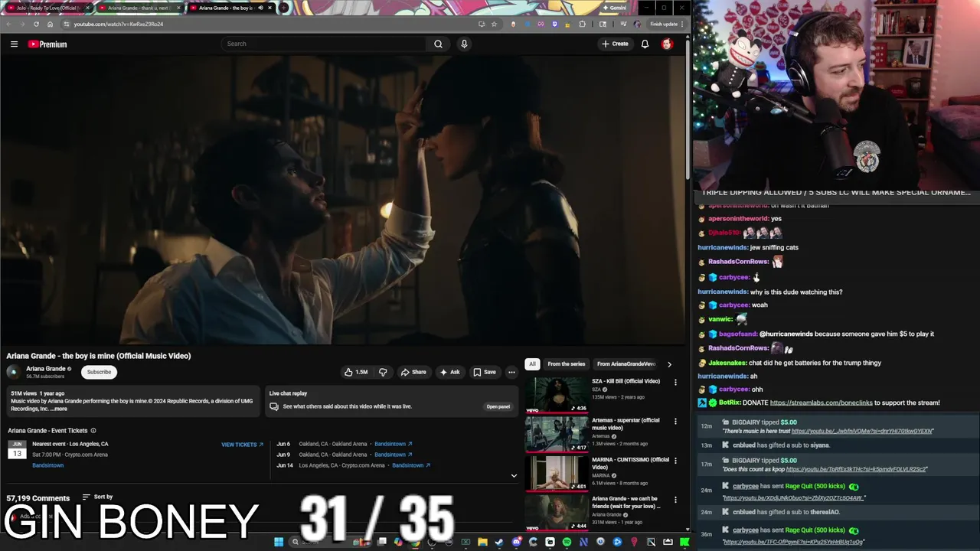Open options menu for Artemas superstar
This screenshot has width=980, height=551.
(675, 421)
